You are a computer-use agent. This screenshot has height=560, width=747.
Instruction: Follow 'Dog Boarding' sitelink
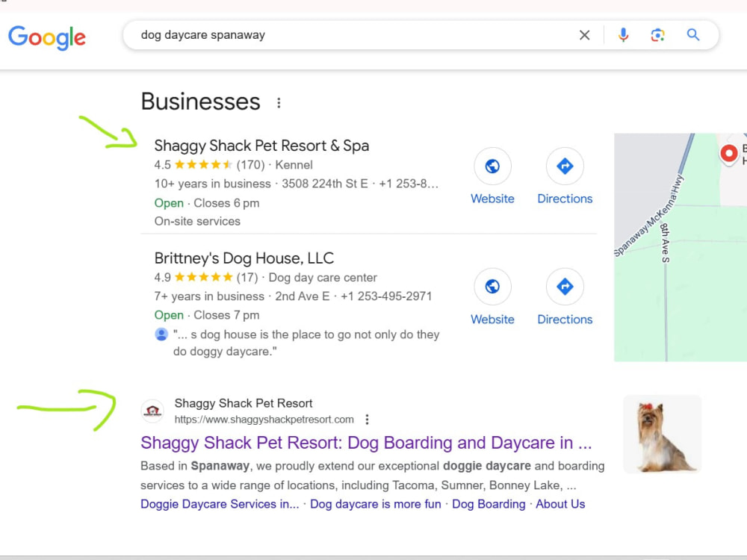(489, 504)
